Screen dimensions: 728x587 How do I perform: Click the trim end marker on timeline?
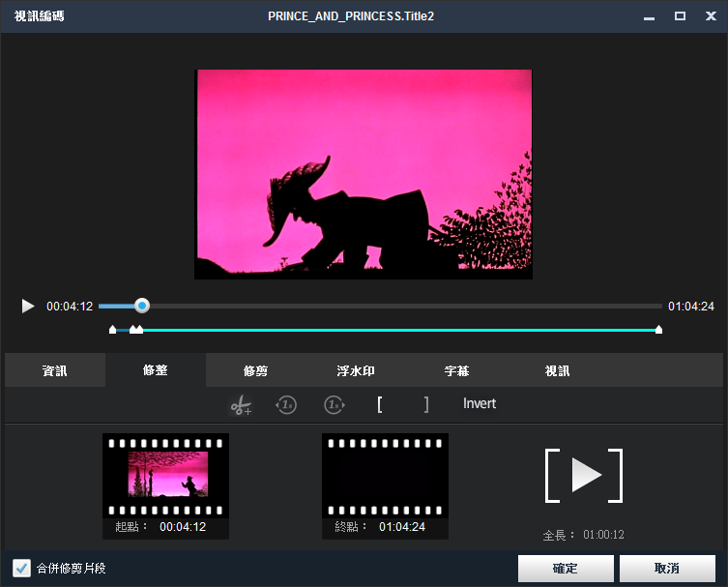coord(658,330)
